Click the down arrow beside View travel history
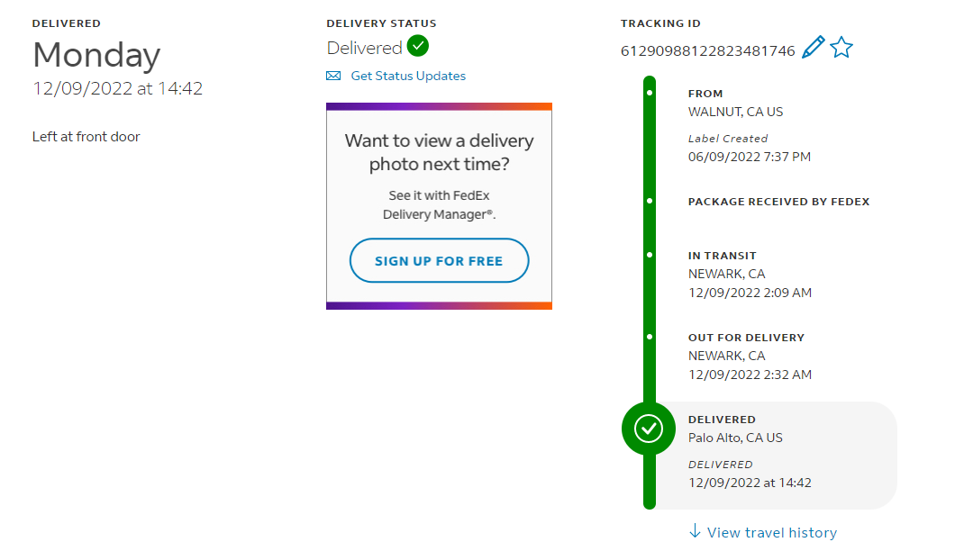Screen dimensions: 955x560 [695, 531]
